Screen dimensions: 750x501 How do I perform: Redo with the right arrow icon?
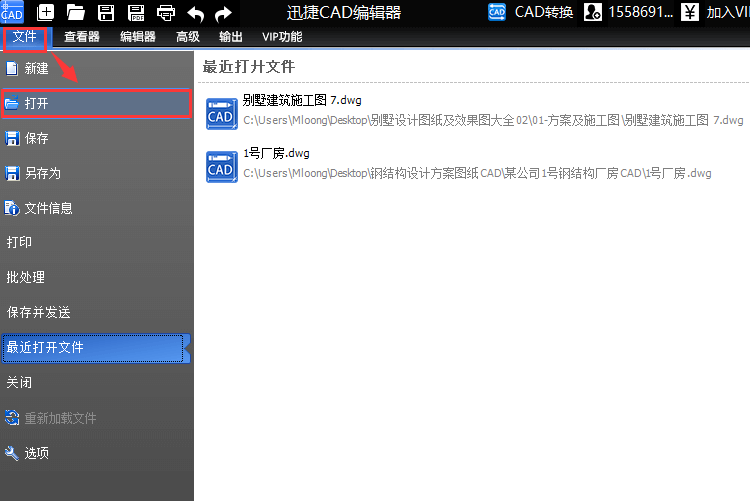pos(223,14)
